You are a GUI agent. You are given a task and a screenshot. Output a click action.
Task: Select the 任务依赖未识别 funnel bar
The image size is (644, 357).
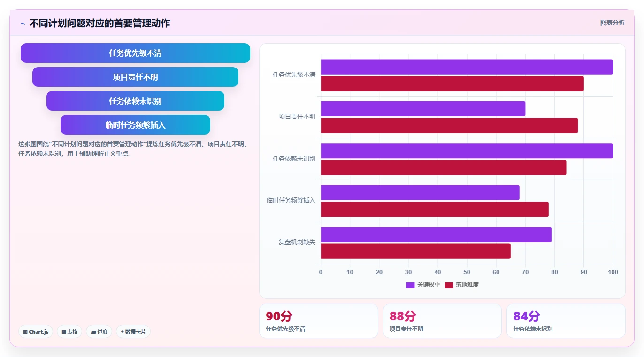pos(135,101)
